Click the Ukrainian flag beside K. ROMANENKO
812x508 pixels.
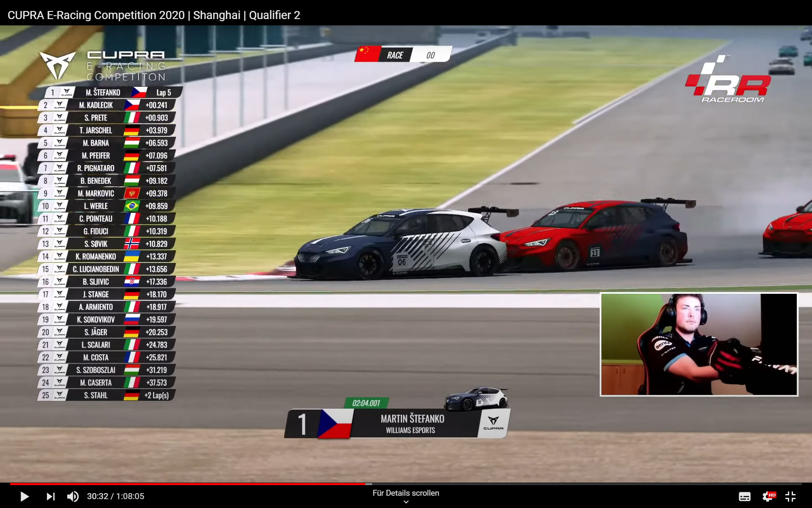pos(132,257)
